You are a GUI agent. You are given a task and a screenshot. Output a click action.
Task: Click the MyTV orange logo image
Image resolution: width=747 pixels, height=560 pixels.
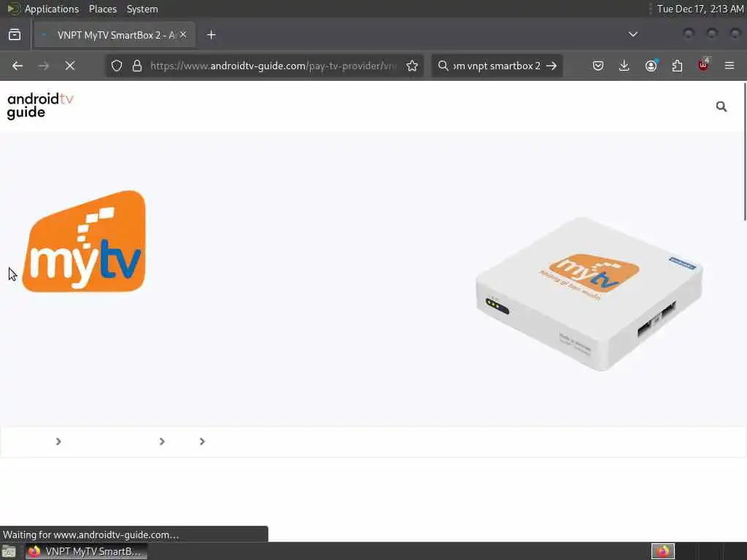85,241
